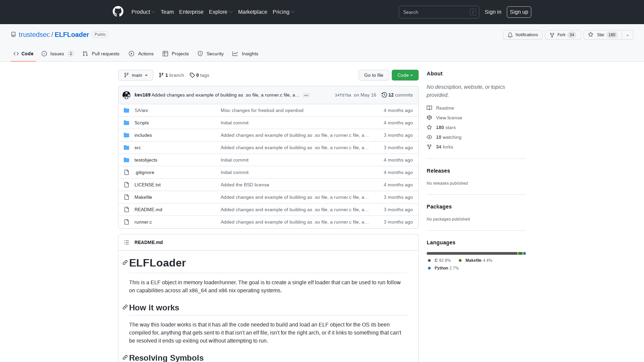The width and height of the screenshot is (644, 362).
Task: Click the star icon beside 180 stars
Action: [x=429, y=127]
